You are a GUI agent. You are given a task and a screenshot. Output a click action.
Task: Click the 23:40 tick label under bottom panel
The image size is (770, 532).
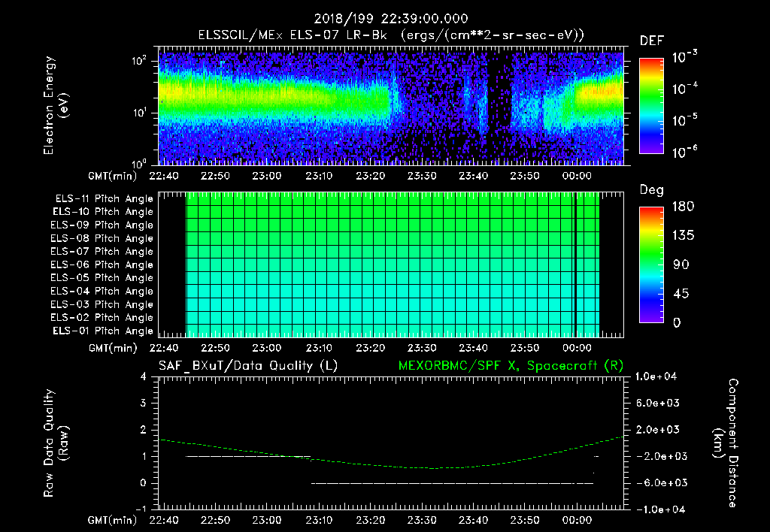click(474, 520)
